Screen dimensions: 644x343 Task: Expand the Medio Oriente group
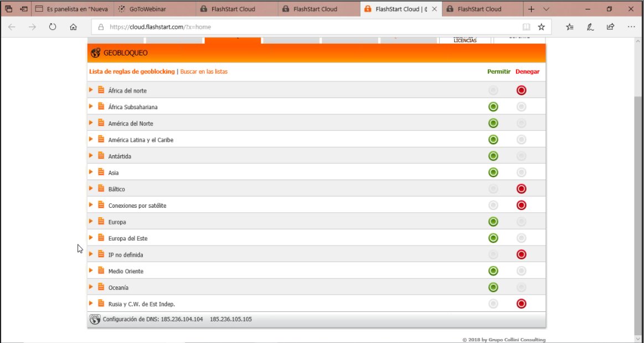point(91,270)
